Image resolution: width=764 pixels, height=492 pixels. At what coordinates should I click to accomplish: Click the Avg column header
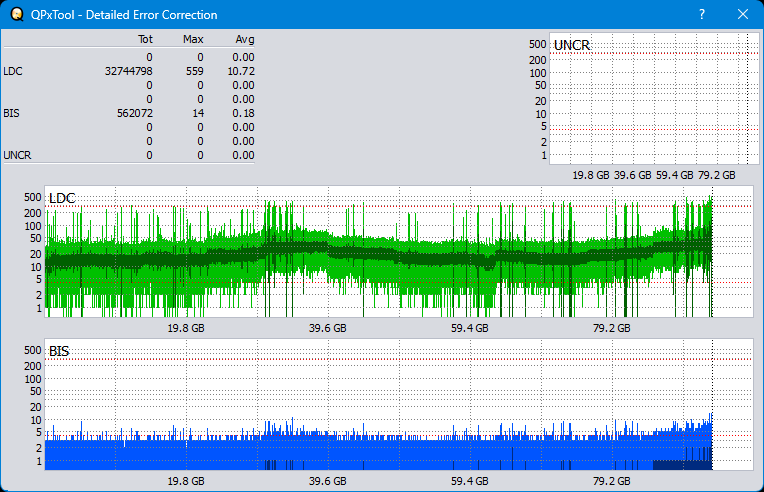(x=245, y=39)
